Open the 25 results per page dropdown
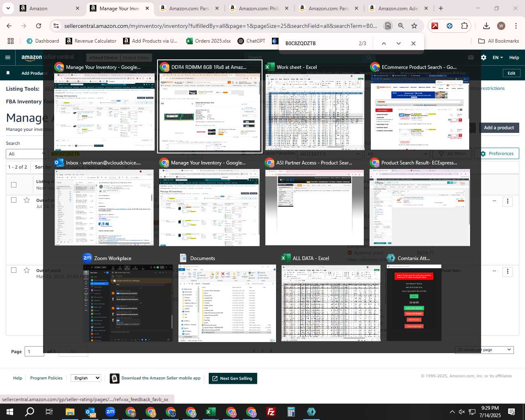Viewport: 525px width, 420px height. 484,350
